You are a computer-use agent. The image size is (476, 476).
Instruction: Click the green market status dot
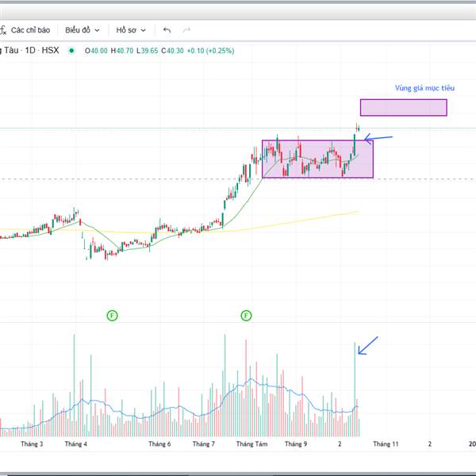point(71,51)
